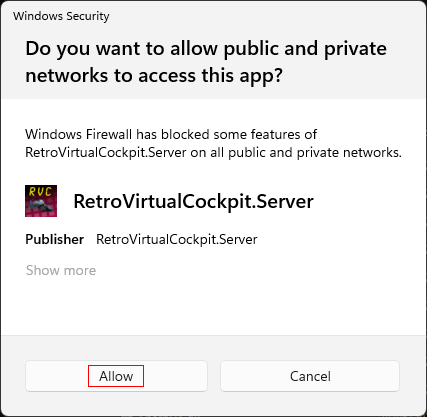Viewport: 427px width, 417px height.
Task: Click the word 'private' in the dialog heading
Action: [355, 49]
